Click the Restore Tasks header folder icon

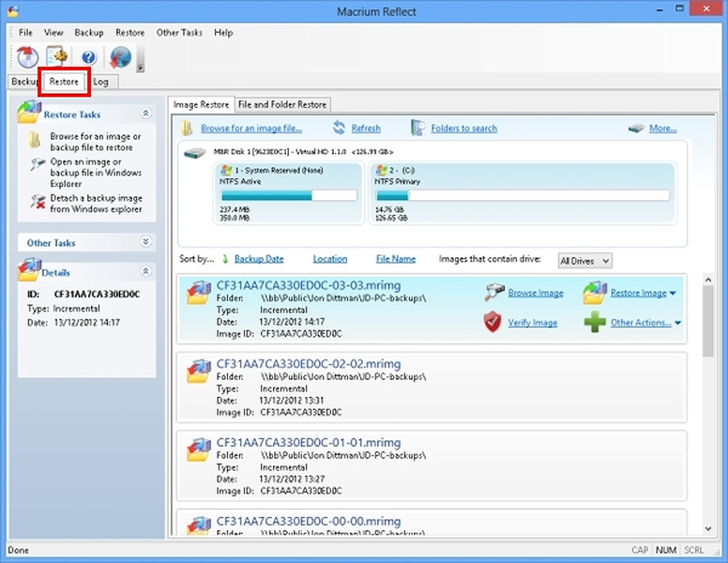pos(29,112)
